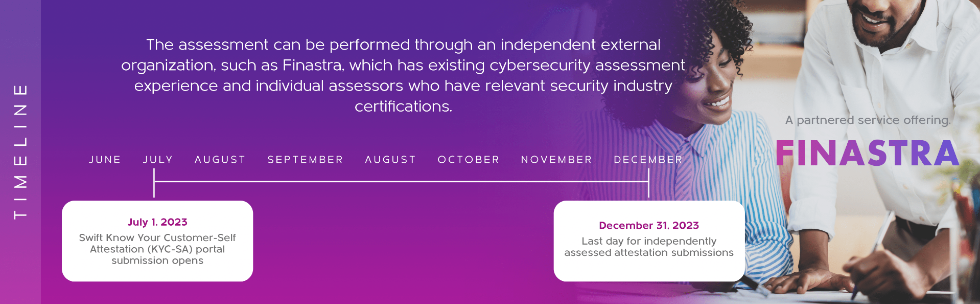Click the left vertical tick of timeline line
This screenshot has width=980, height=304.
coord(154,183)
